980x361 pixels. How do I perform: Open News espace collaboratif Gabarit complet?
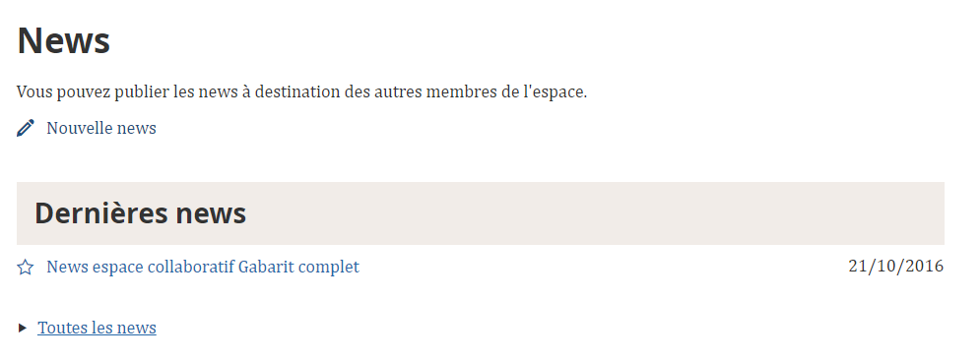click(203, 267)
